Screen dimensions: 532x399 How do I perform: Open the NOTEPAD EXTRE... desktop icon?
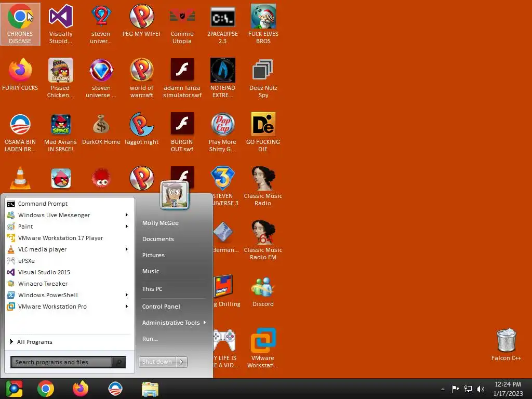click(222, 78)
